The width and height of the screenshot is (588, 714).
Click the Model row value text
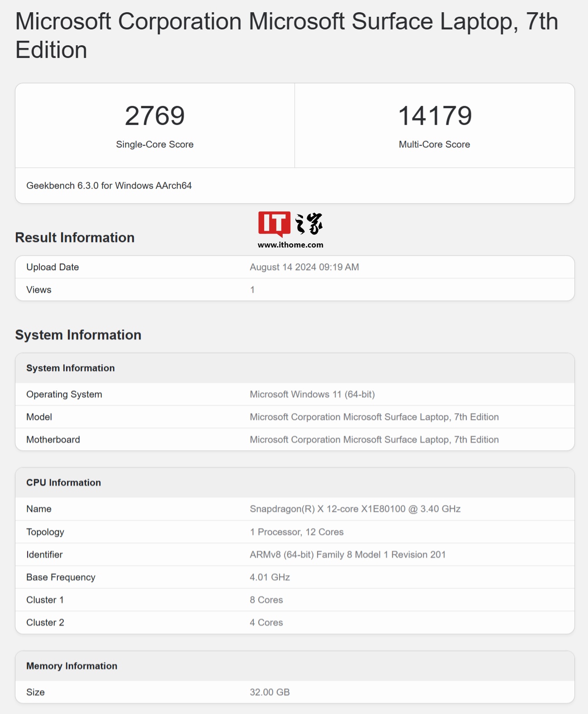point(374,417)
